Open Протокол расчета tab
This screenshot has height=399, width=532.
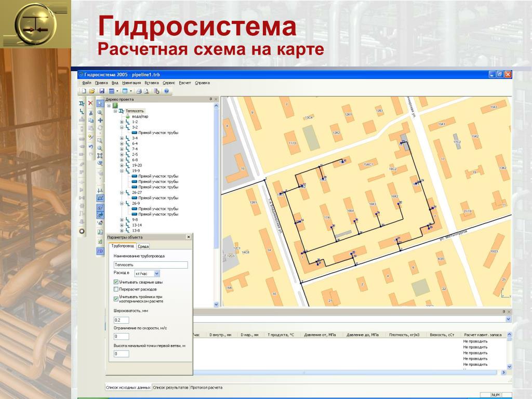[206, 388]
